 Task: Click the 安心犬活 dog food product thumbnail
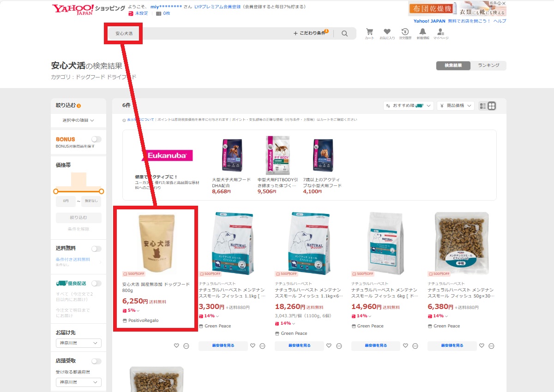156,241
